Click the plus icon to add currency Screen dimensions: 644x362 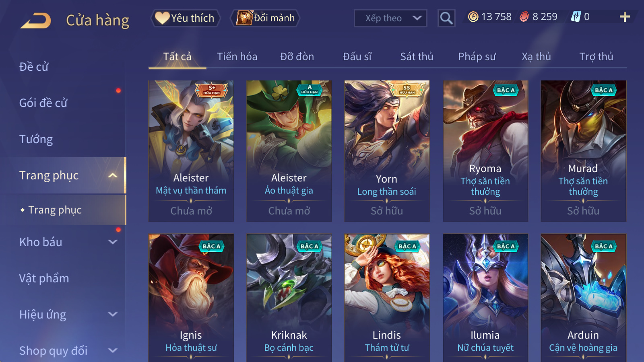pos(625,17)
